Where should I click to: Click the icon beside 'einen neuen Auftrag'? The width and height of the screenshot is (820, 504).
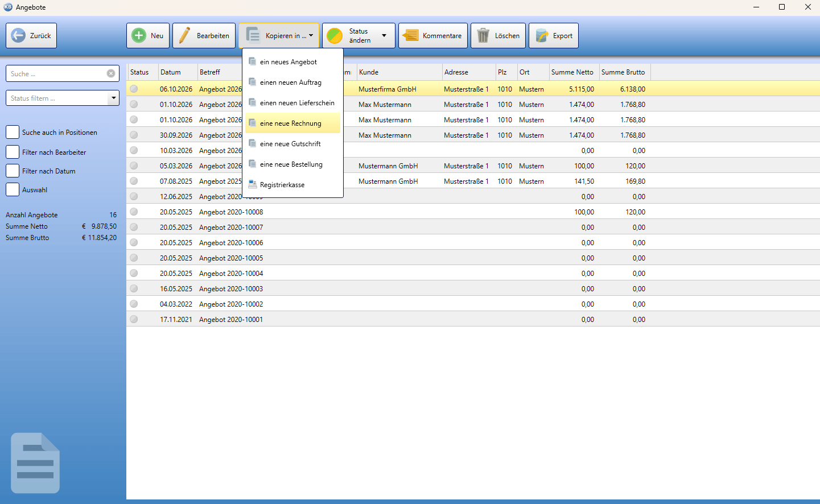[x=252, y=82]
